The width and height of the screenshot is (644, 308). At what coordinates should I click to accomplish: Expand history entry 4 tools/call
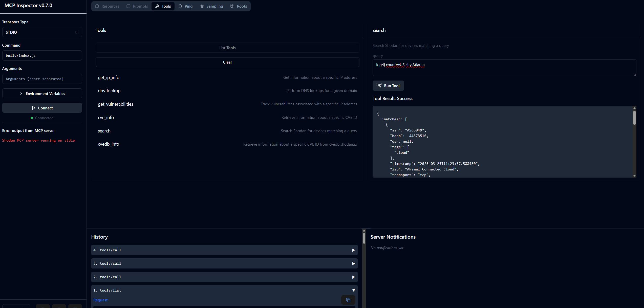point(224,250)
